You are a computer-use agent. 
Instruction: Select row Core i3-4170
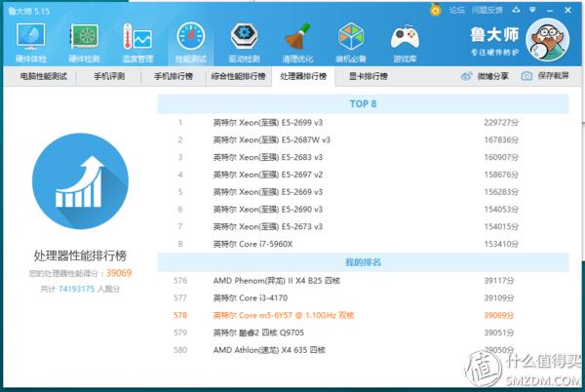coord(363,298)
